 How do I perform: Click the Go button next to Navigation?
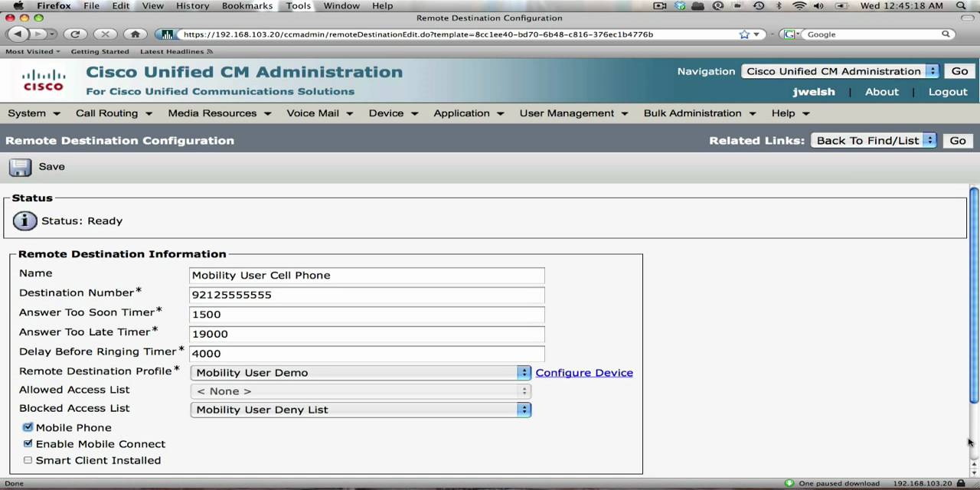coord(960,71)
